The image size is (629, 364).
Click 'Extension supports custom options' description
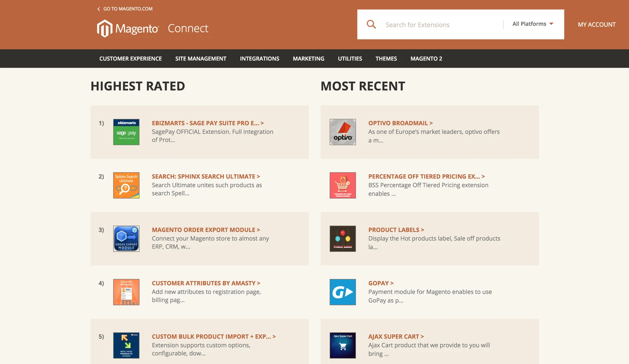pos(201,349)
